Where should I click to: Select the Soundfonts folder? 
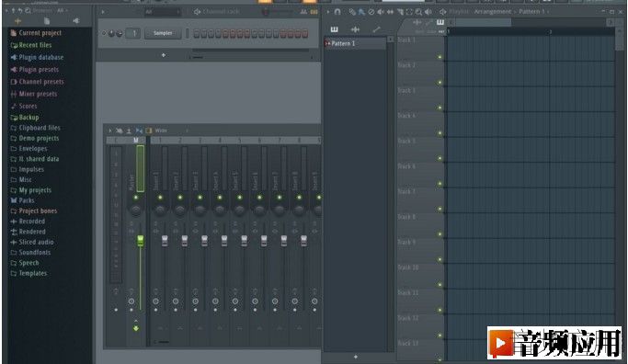(x=30, y=252)
